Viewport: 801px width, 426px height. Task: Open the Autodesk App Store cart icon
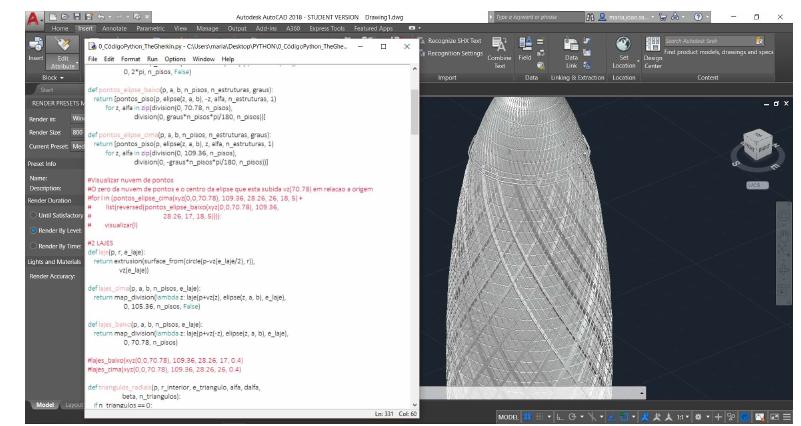click(663, 17)
